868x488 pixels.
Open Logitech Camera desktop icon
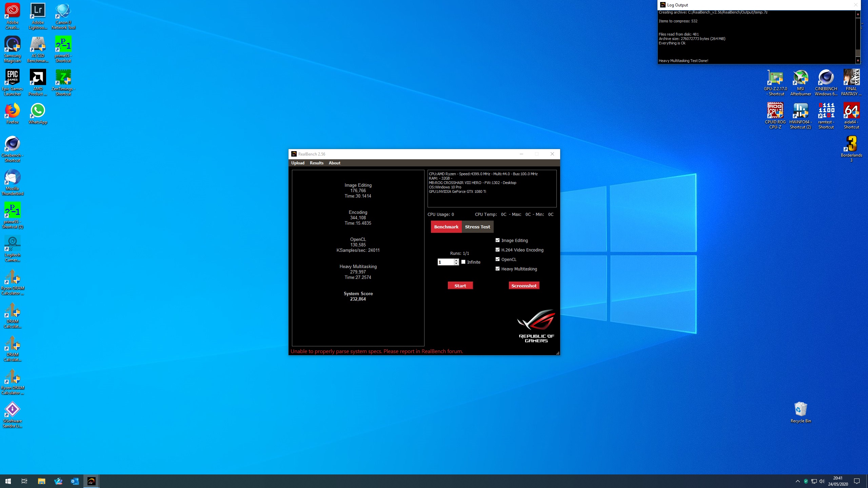[x=13, y=249]
